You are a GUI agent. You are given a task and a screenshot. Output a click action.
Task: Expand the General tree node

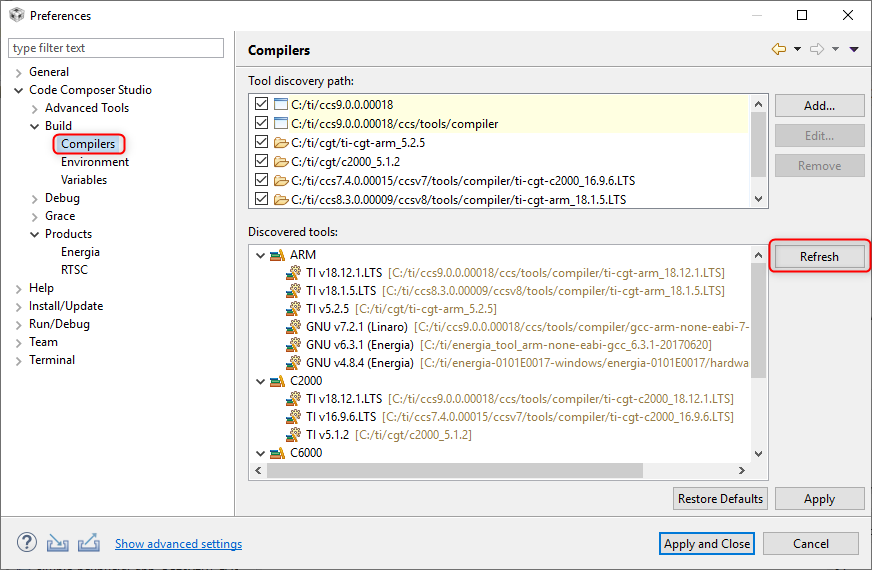(x=18, y=72)
